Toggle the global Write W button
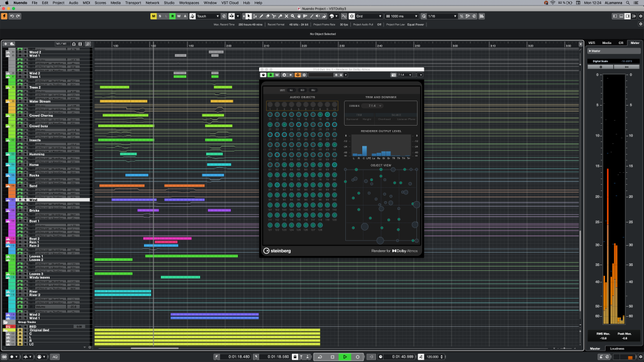644x362 pixels. point(179,16)
